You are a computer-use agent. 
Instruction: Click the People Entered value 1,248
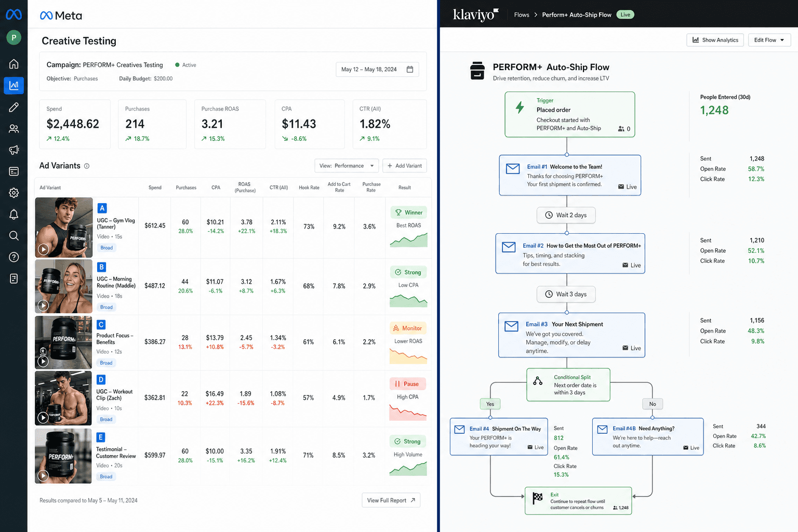coord(714,110)
